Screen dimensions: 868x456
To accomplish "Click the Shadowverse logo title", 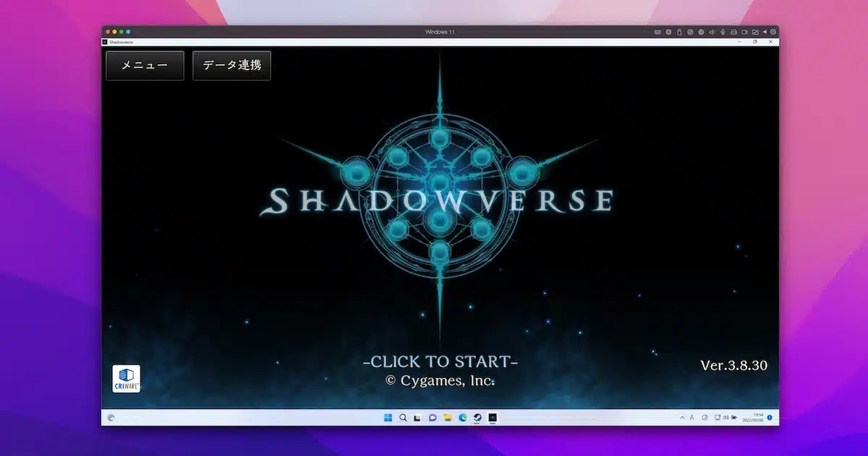I will [x=436, y=200].
